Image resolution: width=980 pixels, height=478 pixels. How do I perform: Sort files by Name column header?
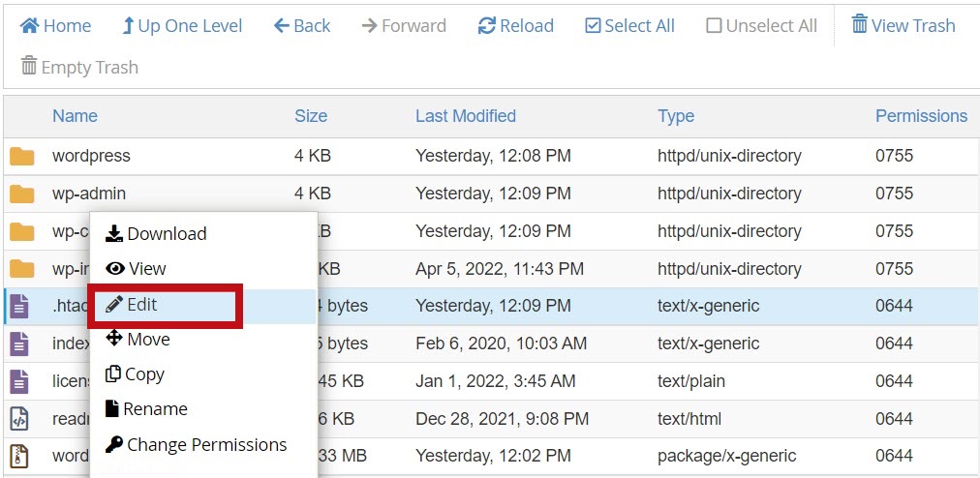click(x=75, y=116)
